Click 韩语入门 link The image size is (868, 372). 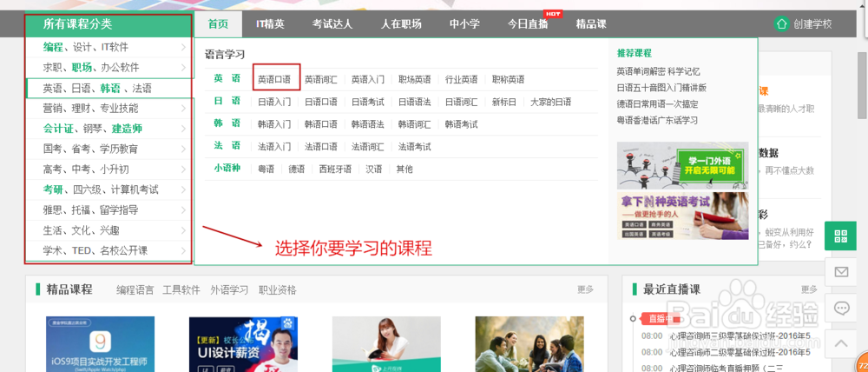(274, 124)
